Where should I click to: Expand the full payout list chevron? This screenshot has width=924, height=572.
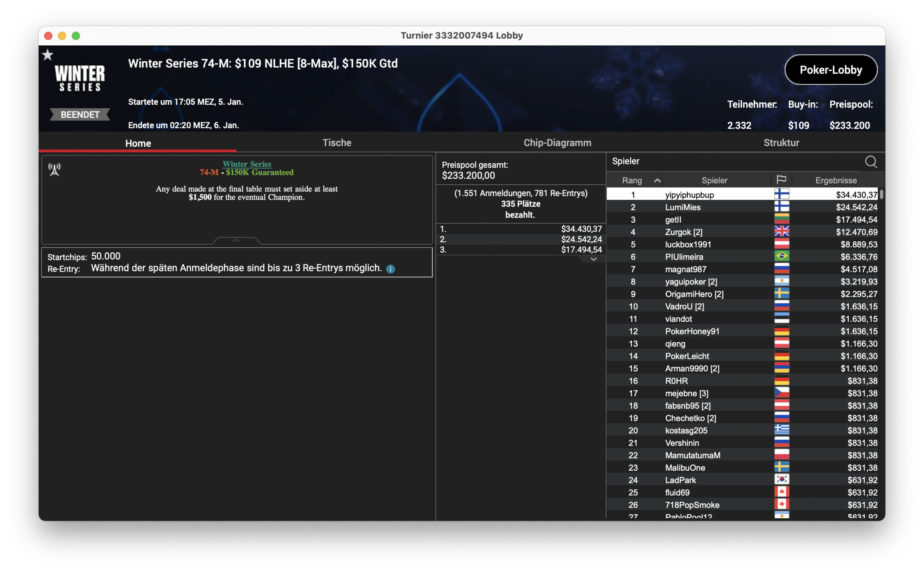point(593,259)
